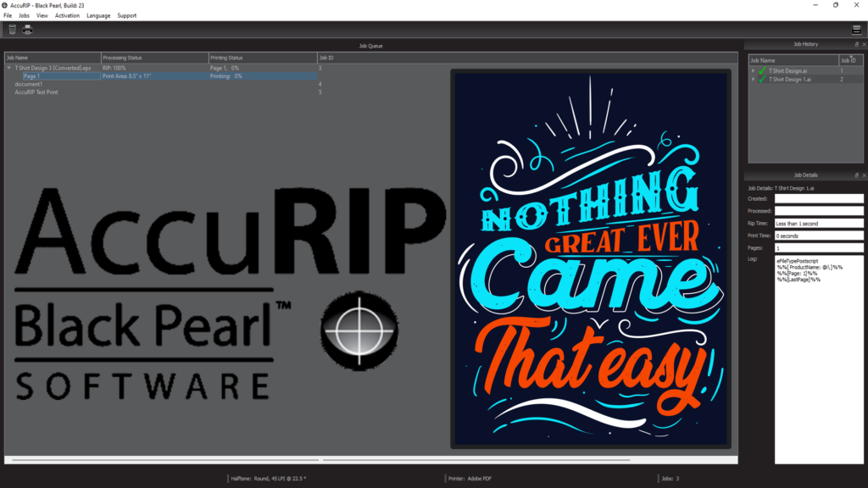Click the green checkmark beside T Shirt Design 1.ai
The image size is (868, 488).
pyautogui.click(x=761, y=79)
